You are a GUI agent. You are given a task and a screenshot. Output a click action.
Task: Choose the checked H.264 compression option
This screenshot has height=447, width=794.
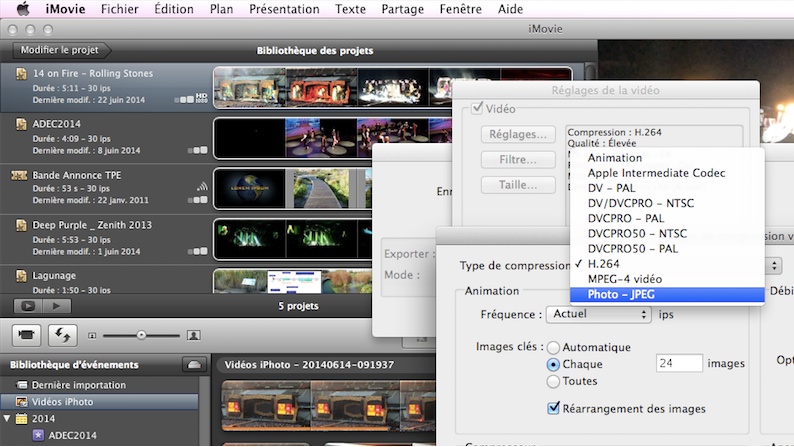(667, 264)
